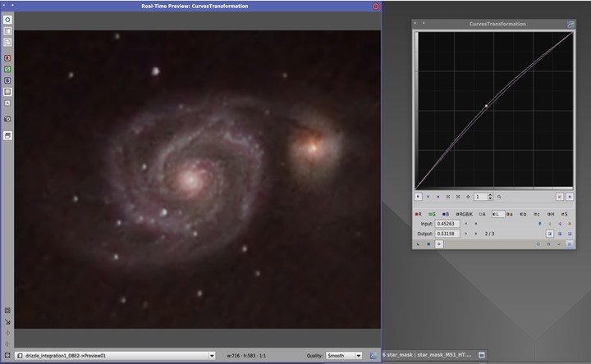Toggle rightmost button in curve toolbar
This screenshot has width=591, height=364.
coord(570,197)
